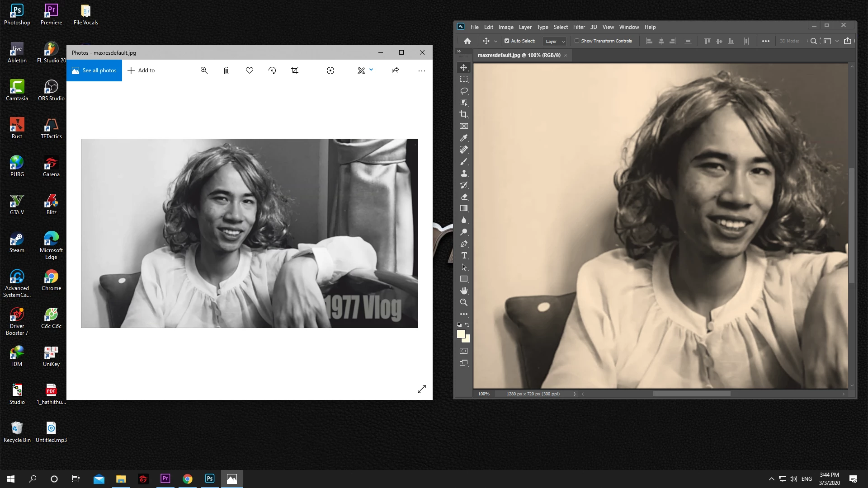Toggle the Auto-Select checkbox
Screen dimensions: 868x488
click(x=507, y=41)
